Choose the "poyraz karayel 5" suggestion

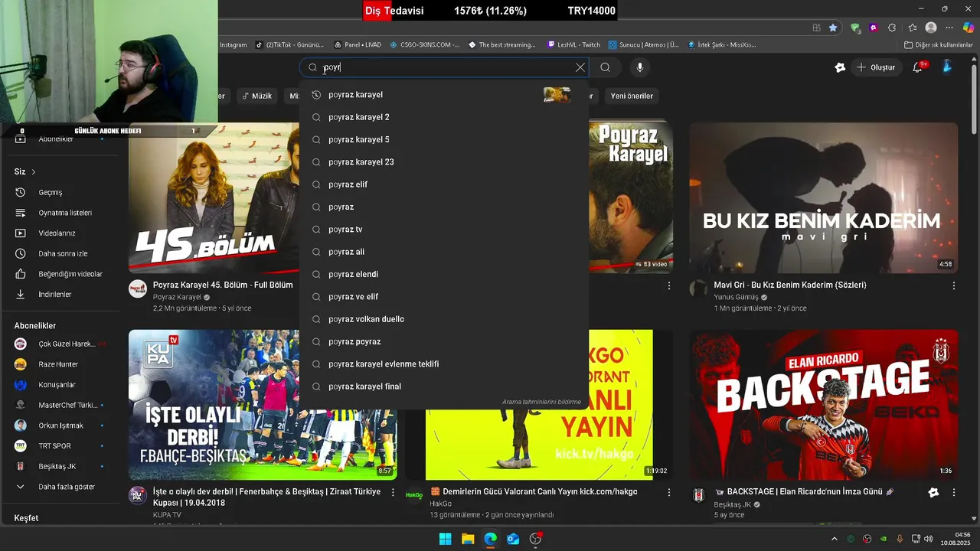click(444, 139)
